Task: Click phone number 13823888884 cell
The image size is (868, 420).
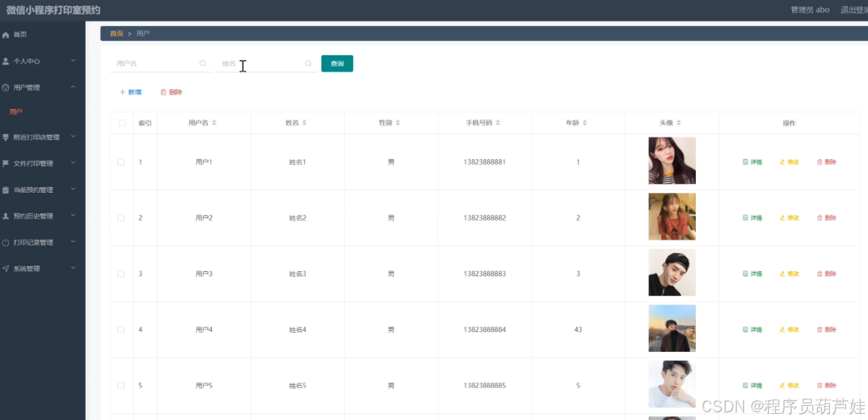Action: [485, 330]
